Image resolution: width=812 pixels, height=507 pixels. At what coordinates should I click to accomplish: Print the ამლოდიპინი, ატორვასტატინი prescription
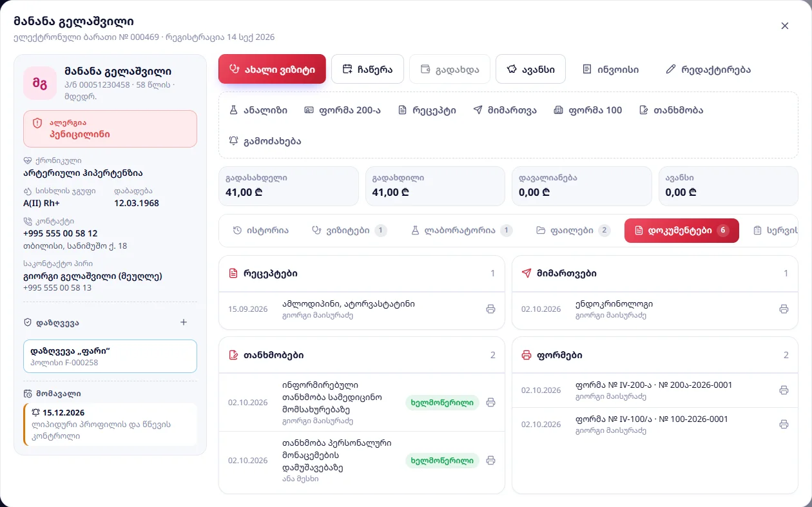pyautogui.click(x=490, y=309)
